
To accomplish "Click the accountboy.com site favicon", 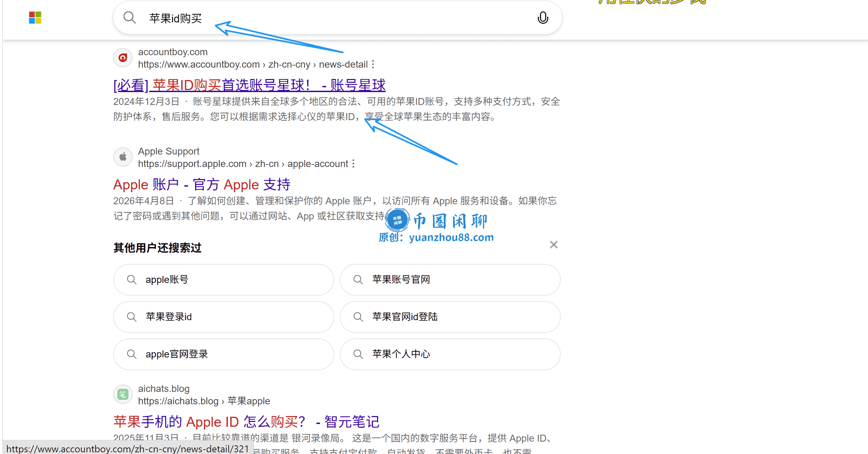I will (x=123, y=58).
